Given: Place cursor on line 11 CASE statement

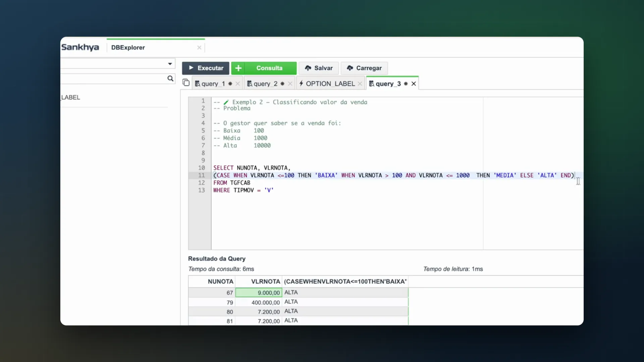Looking at the screenshot, I should (394, 175).
